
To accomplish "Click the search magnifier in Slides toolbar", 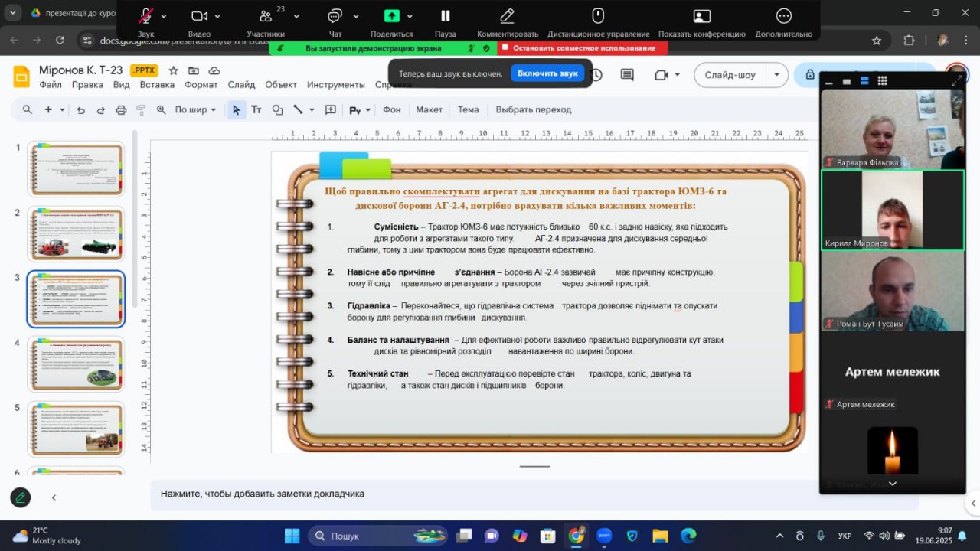I will (x=28, y=110).
